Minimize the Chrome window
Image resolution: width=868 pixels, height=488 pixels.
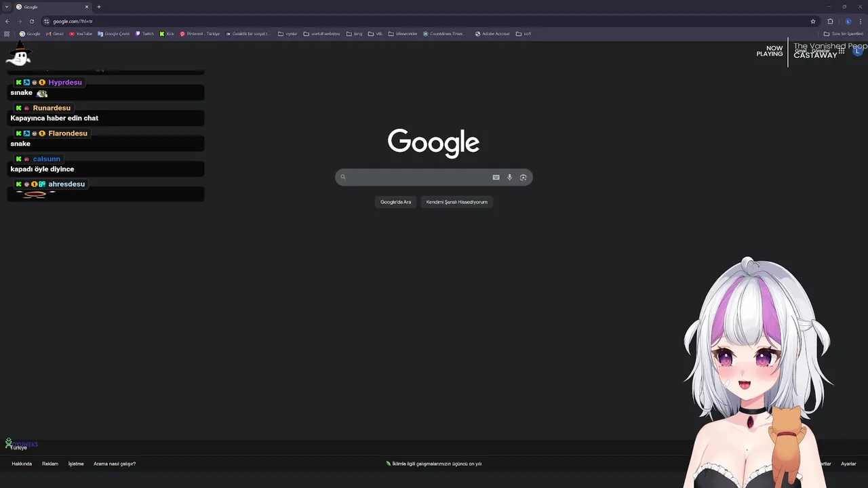829,7
